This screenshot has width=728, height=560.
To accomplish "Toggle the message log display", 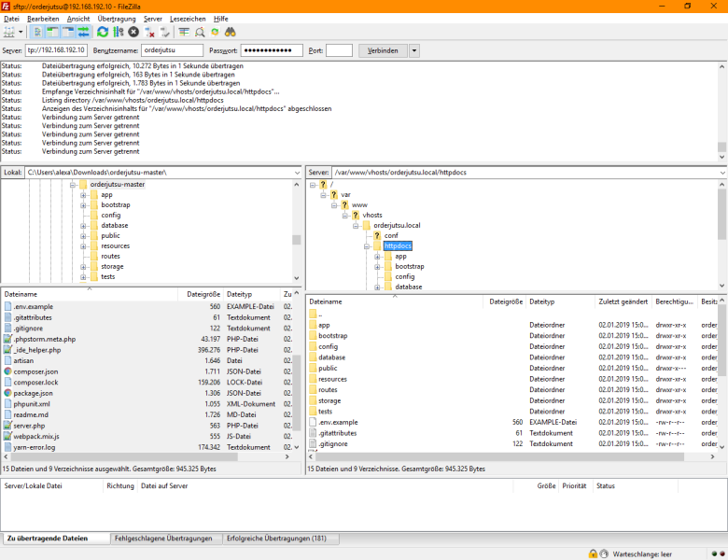I will (37, 32).
